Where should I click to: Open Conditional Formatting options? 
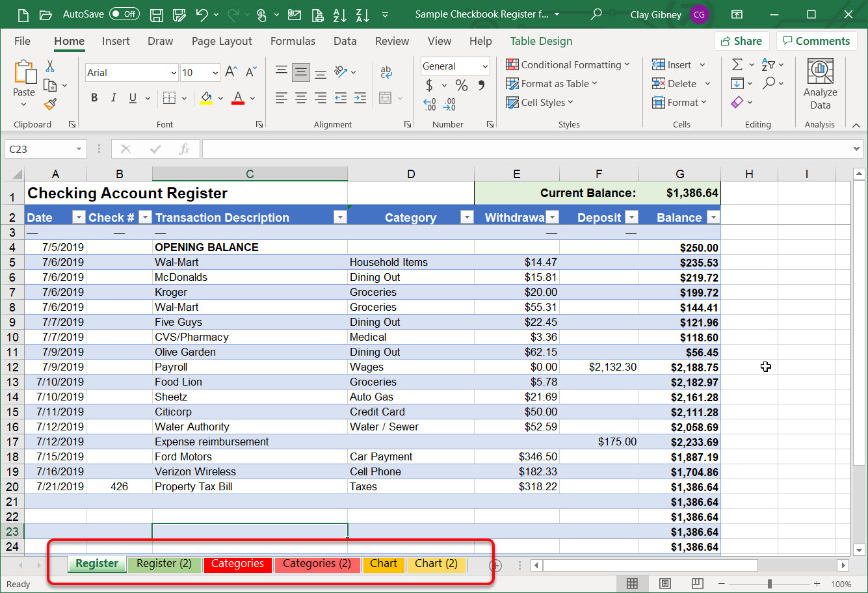[568, 64]
